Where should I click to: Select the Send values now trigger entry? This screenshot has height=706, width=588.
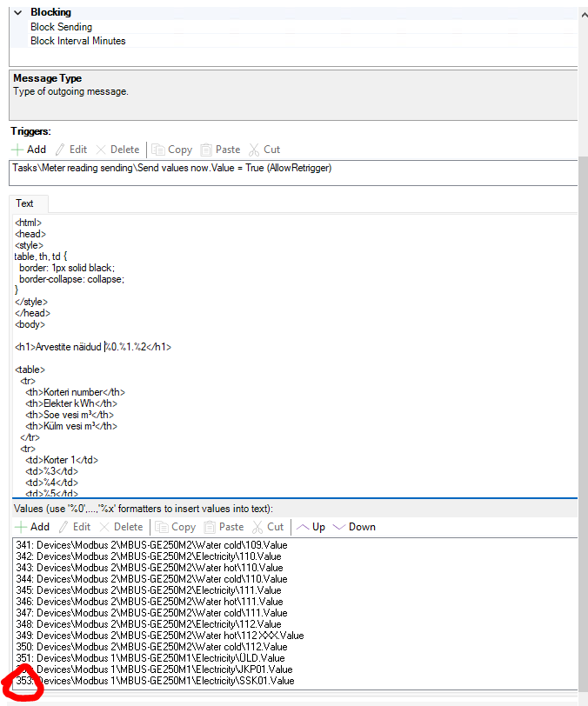coord(171,168)
